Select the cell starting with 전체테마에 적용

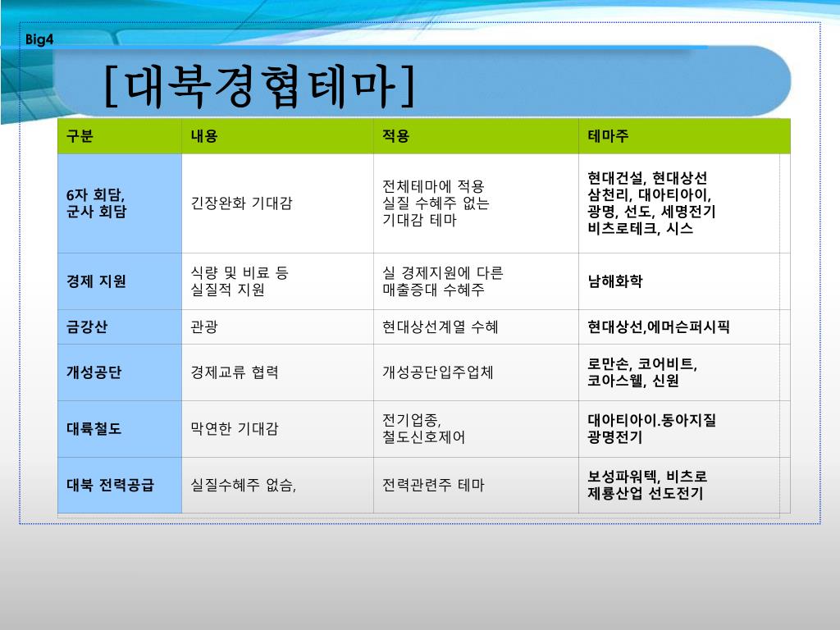476,203
